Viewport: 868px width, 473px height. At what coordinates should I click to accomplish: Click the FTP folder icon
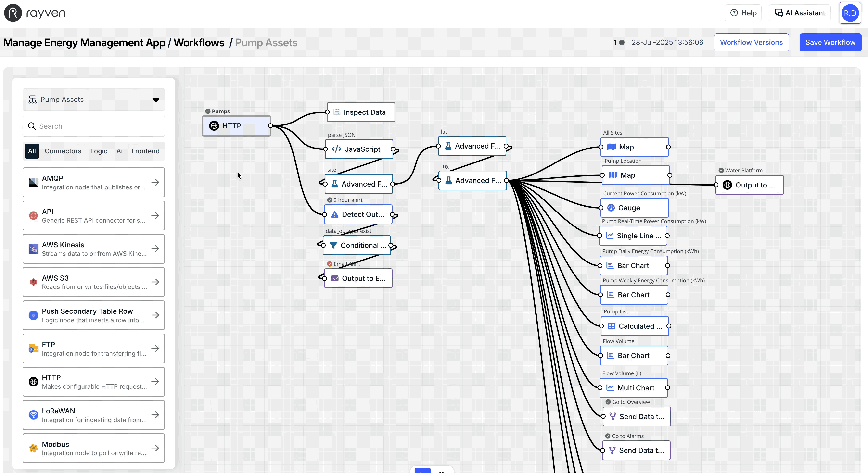tap(33, 348)
